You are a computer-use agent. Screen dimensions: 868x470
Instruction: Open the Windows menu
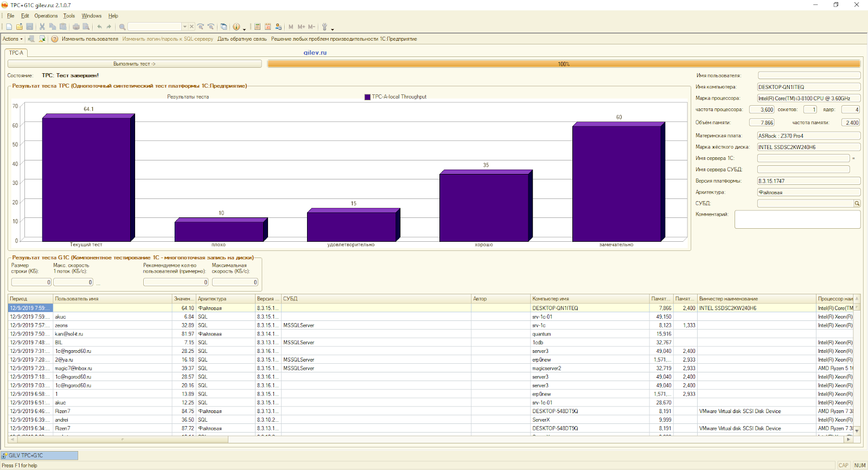click(x=92, y=16)
